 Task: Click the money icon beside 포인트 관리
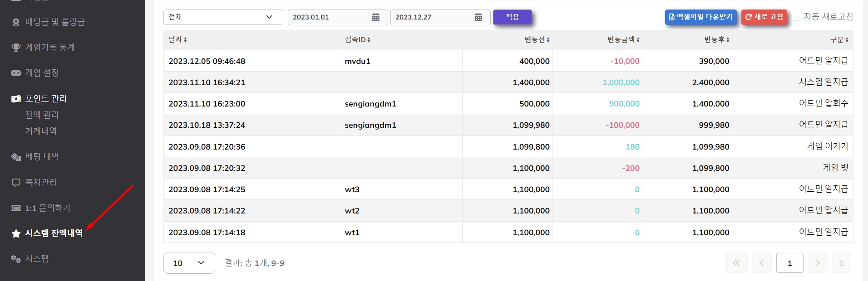click(x=16, y=99)
